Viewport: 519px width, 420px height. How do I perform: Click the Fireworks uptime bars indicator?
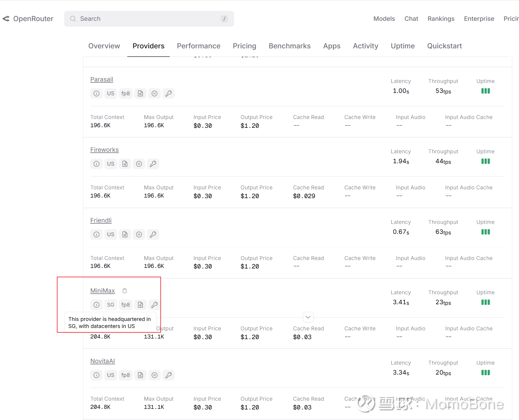point(486,161)
